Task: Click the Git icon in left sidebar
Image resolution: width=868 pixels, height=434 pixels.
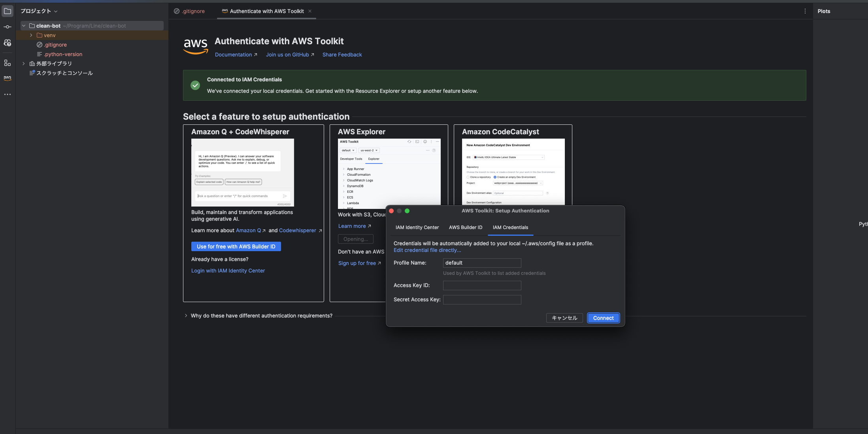Action: point(7,27)
